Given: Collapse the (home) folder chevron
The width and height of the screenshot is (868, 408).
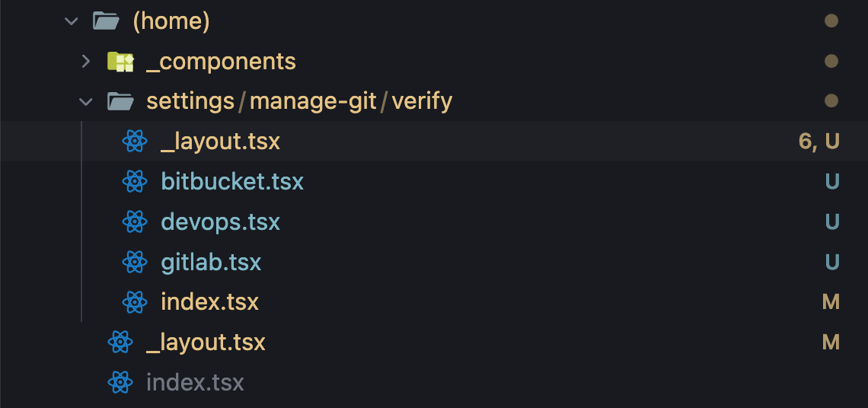Looking at the screenshot, I should click(72, 21).
